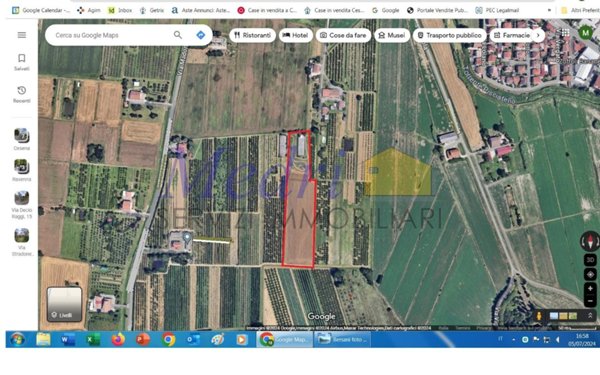Viewport: 600px width, 375px height.
Task: Open the Google Maps hamburger menu
Action: point(22,35)
